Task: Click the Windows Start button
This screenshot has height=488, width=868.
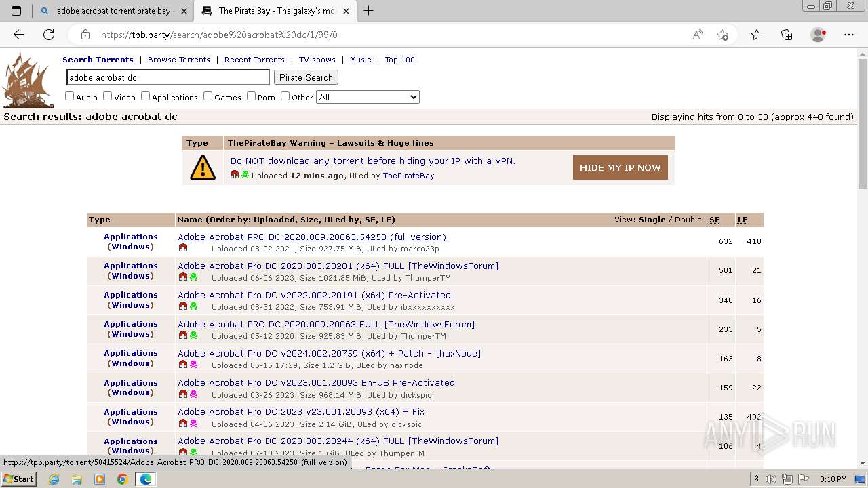Action: click(18, 479)
